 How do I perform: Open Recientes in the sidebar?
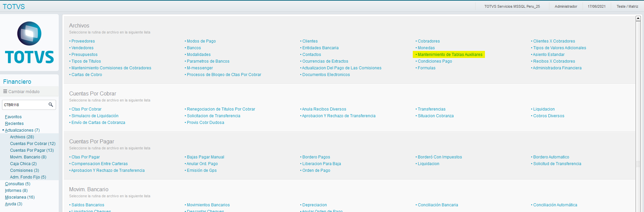point(14,124)
